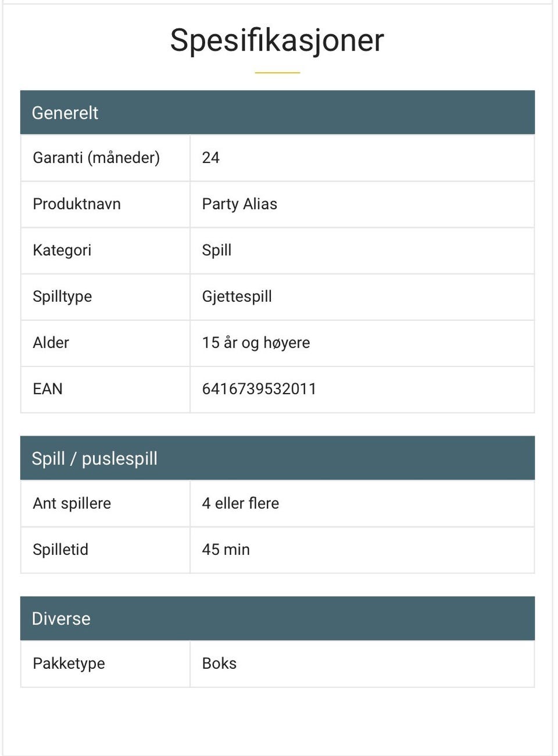Click the Garanti (måneder) row label
Image resolution: width=558 pixels, height=756 pixels.
[96, 158]
